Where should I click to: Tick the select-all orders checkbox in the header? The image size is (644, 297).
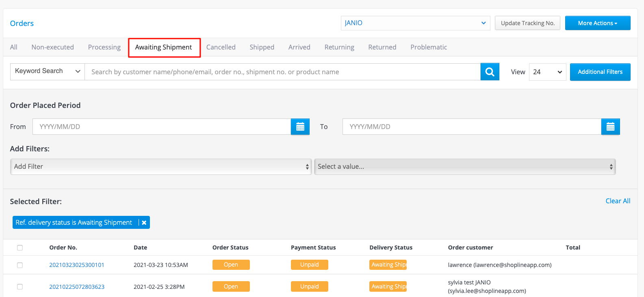click(20, 247)
